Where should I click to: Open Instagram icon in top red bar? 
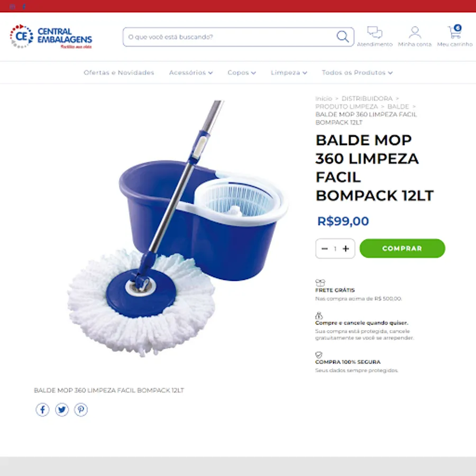(12, 7)
